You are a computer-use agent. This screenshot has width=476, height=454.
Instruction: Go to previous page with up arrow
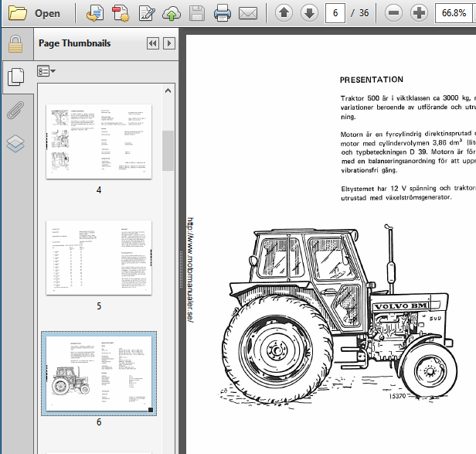click(284, 13)
